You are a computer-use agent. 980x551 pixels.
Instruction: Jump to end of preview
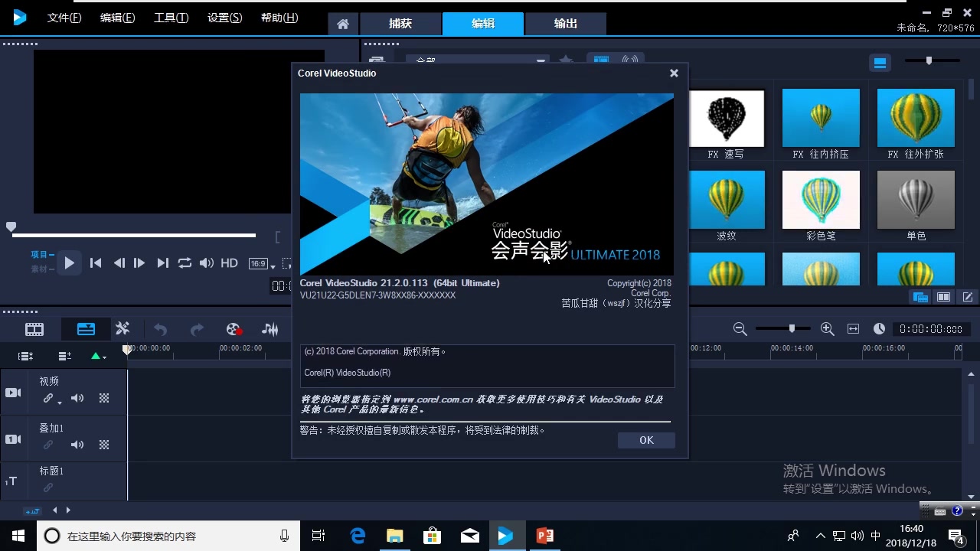coord(162,263)
